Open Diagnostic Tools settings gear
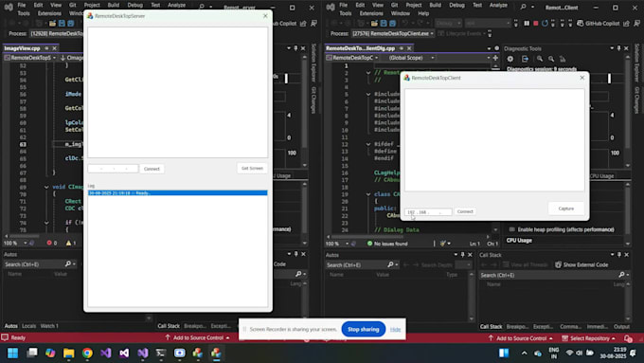The width and height of the screenshot is (644, 363). pos(510,59)
